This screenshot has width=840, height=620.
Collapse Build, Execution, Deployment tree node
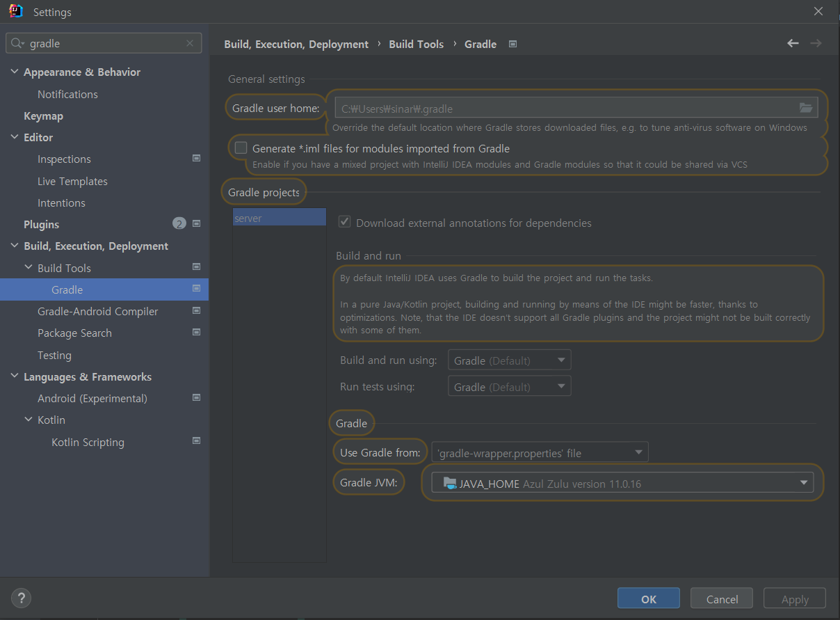15,246
